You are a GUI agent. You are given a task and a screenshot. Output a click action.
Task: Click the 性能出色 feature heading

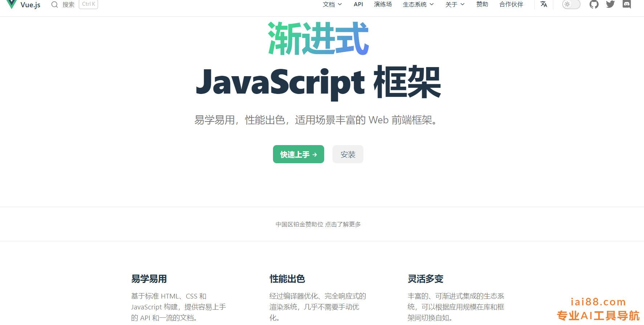coord(287,279)
